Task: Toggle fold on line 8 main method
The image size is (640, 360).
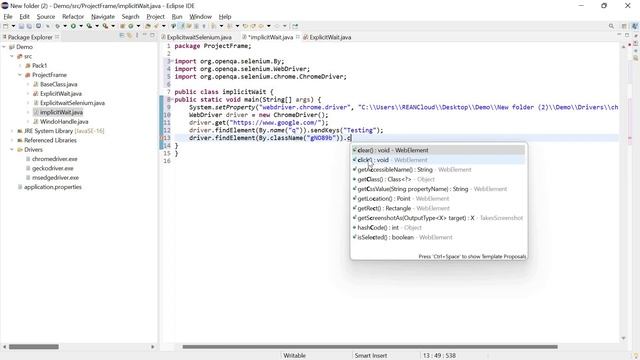Action: pos(172,100)
